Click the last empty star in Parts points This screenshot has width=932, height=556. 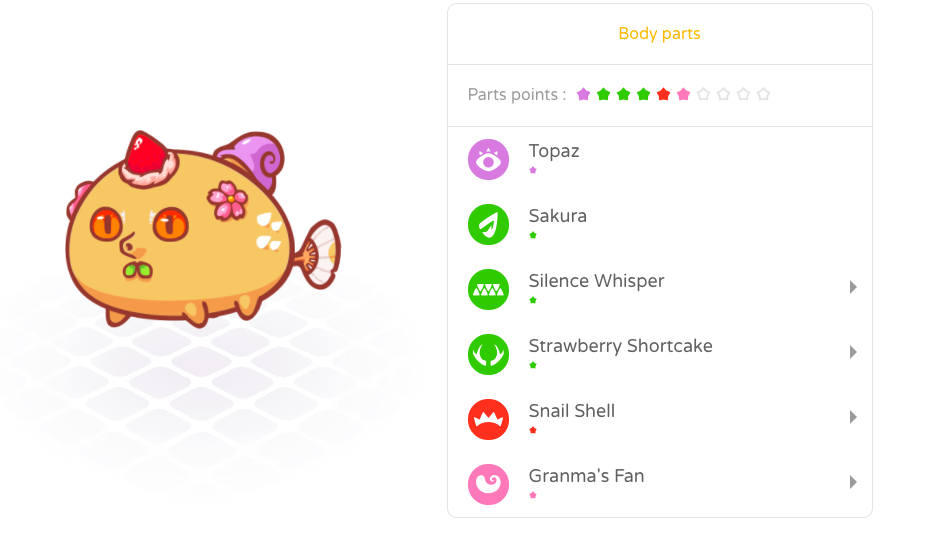[x=764, y=94]
